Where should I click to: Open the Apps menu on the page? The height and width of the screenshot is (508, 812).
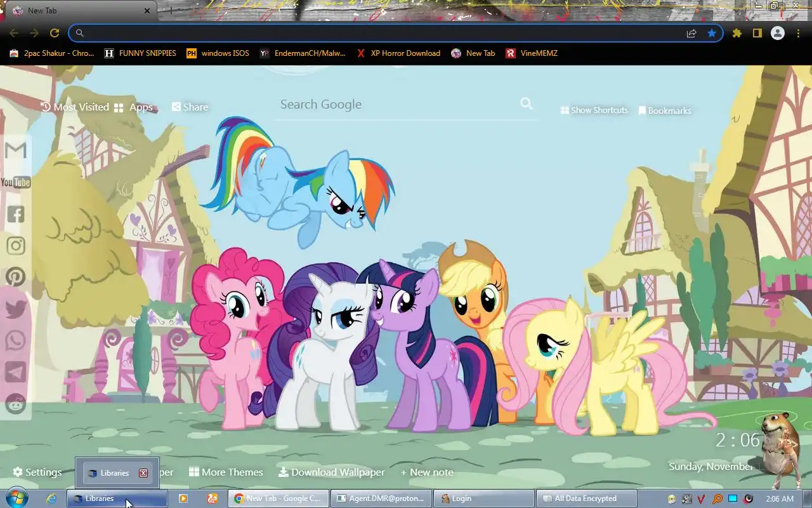(x=134, y=107)
